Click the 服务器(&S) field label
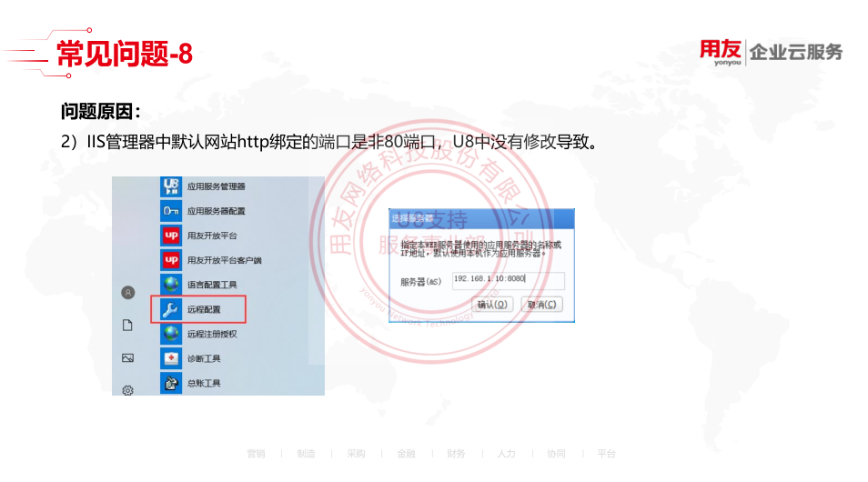868x482 pixels. pyautogui.click(x=420, y=282)
